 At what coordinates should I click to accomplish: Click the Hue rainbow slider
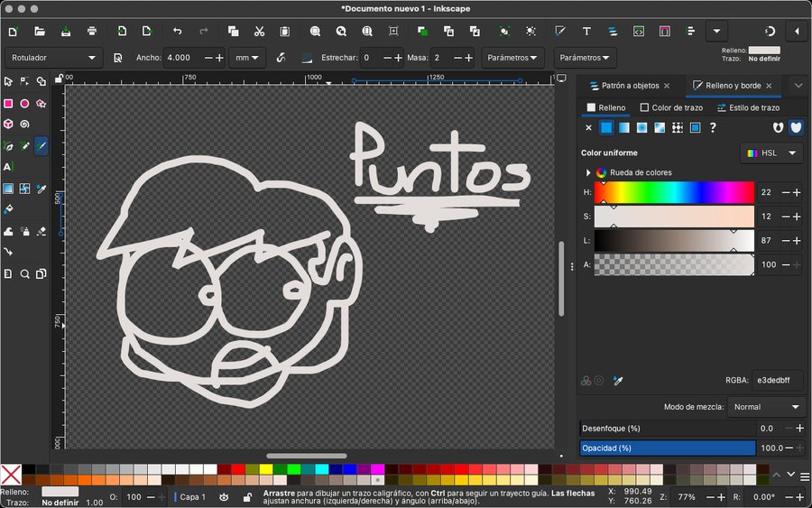tap(674, 192)
